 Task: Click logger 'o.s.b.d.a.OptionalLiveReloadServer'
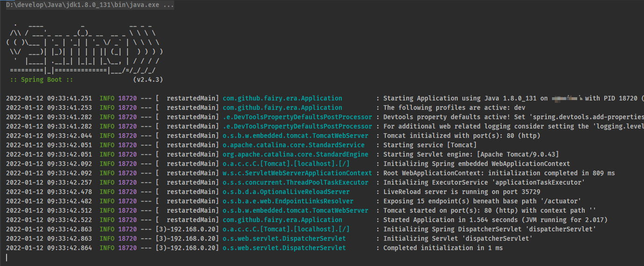[286, 192]
